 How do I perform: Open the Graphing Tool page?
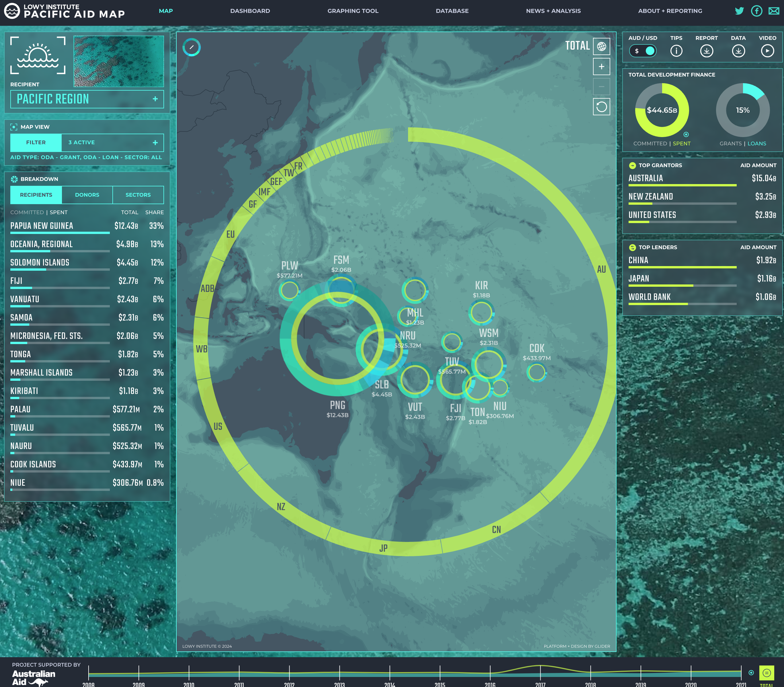353,11
